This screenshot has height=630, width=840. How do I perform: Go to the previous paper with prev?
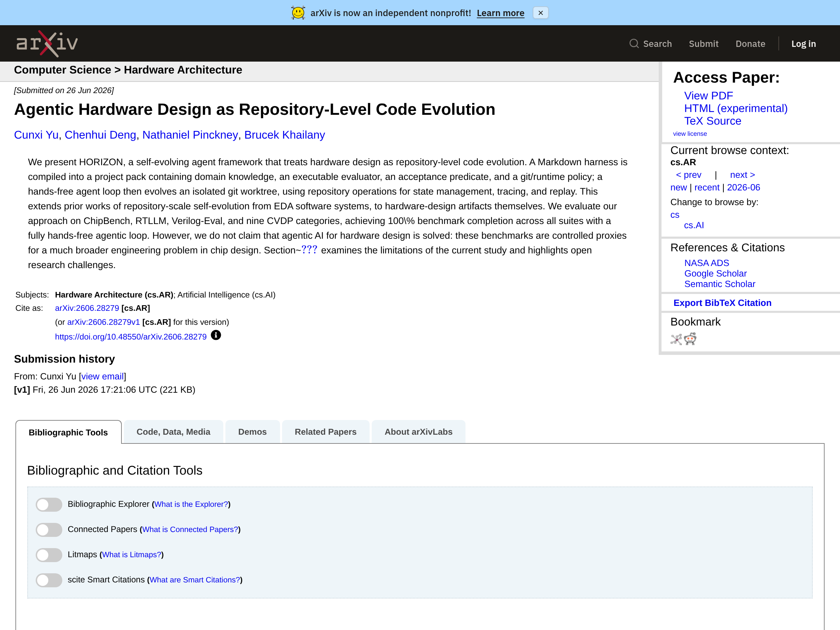(688, 175)
